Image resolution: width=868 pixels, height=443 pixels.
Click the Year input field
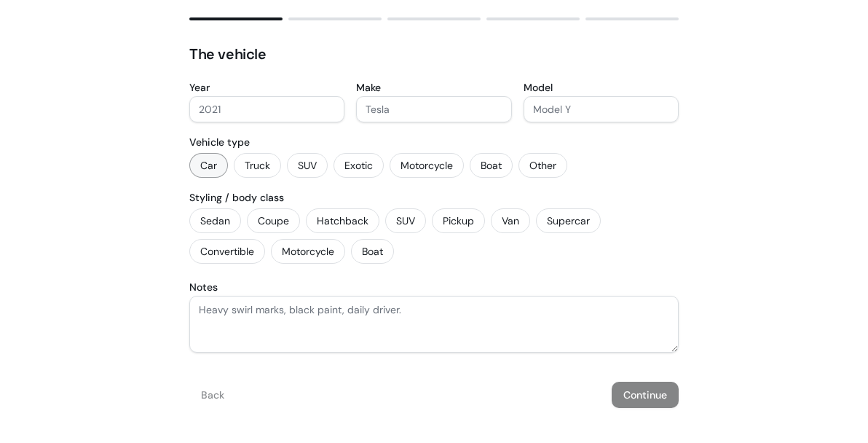(x=267, y=109)
